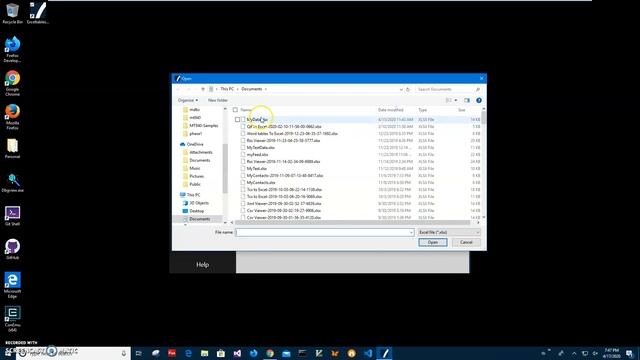This screenshot has width=640, height=360.
Task: Open Google Chrome from the taskbar
Action: [x=270, y=353]
